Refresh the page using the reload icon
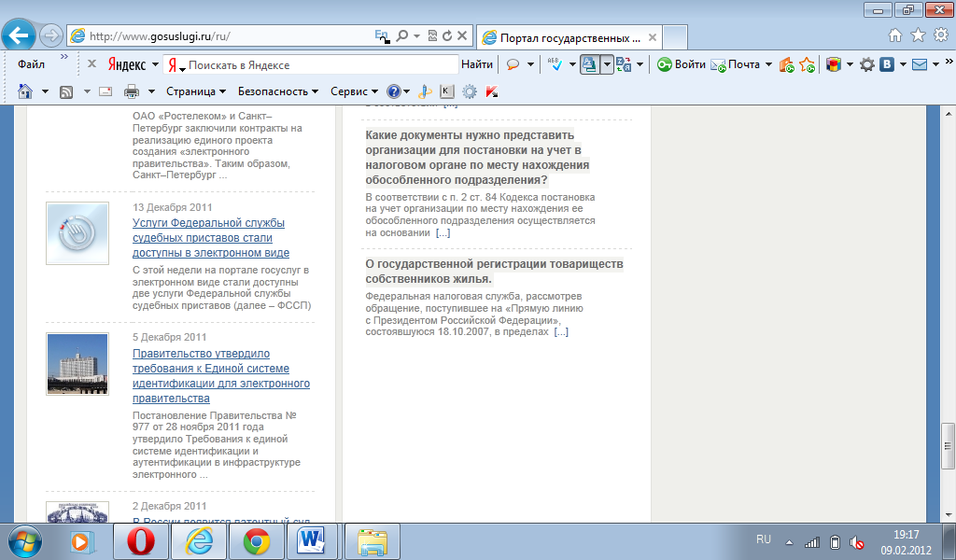The height and width of the screenshot is (560, 956). click(447, 36)
